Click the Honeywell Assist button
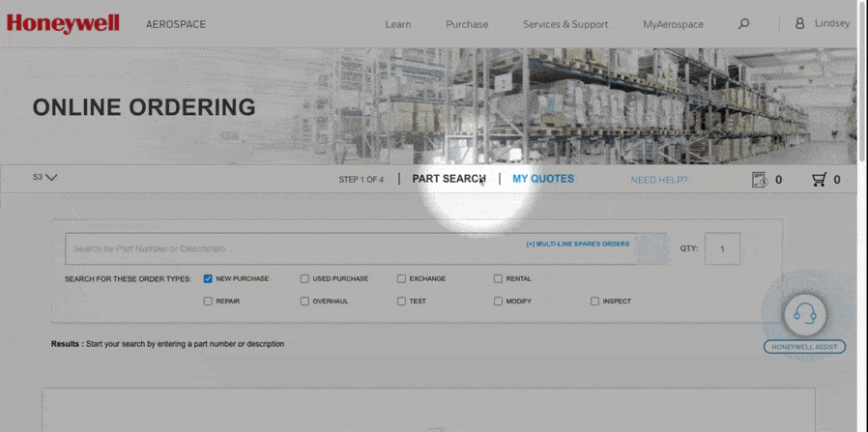 point(805,347)
